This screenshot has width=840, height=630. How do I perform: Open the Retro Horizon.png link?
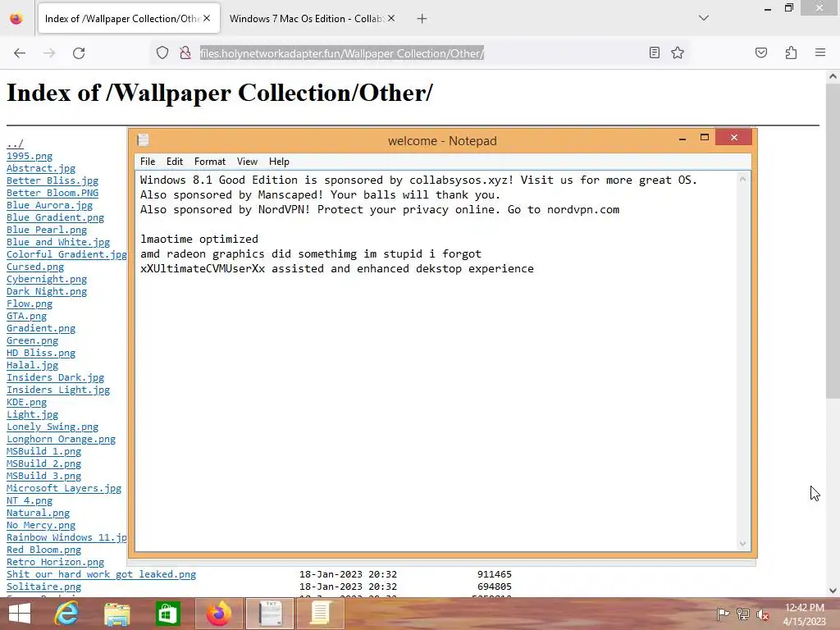(x=55, y=563)
